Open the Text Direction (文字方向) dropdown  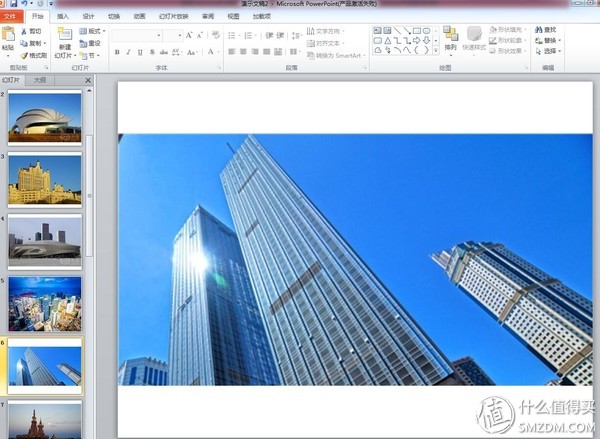(325, 31)
